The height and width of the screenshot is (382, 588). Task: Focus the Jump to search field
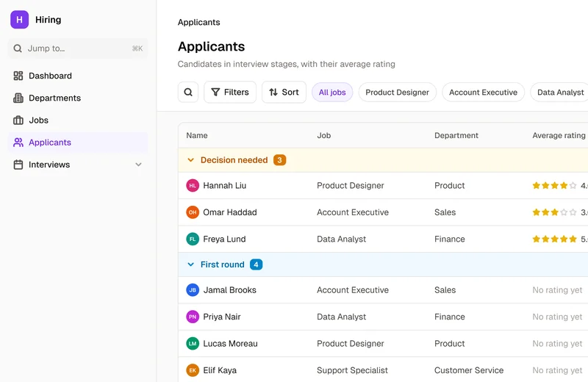(x=78, y=48)
